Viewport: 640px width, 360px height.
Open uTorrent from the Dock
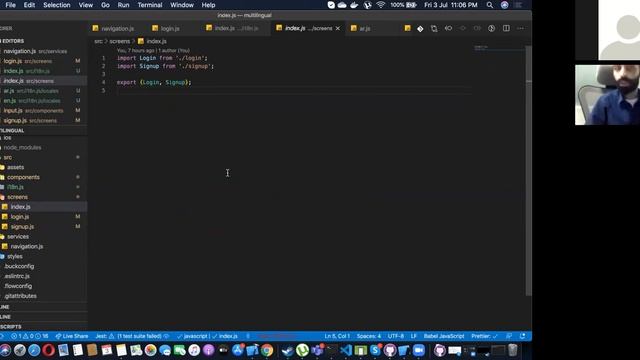tap(302, 350)
